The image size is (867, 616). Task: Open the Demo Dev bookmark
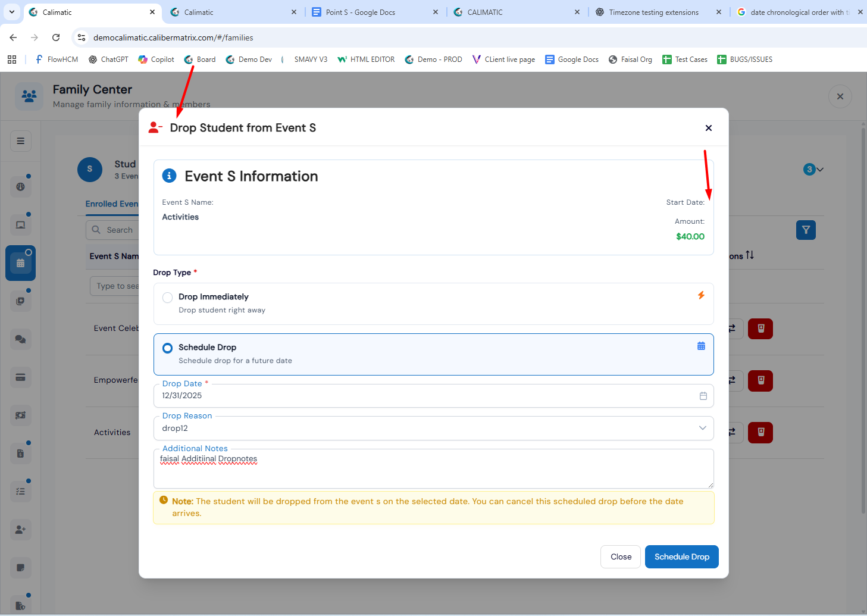tap(249, 60)
